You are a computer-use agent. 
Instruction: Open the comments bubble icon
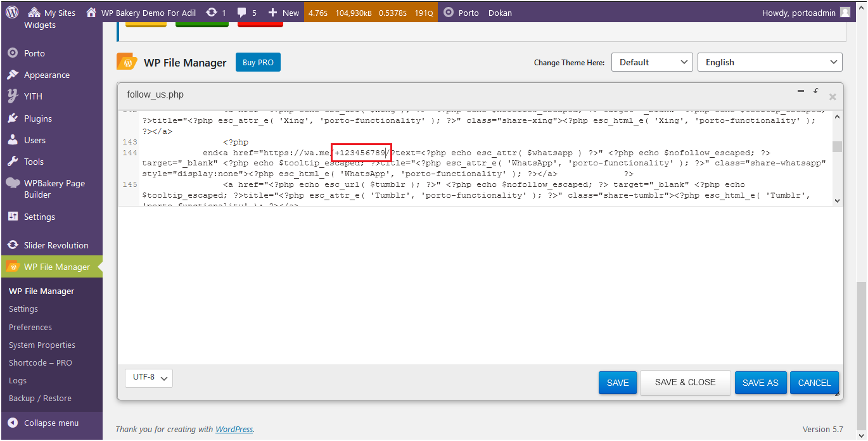(241, 13)
